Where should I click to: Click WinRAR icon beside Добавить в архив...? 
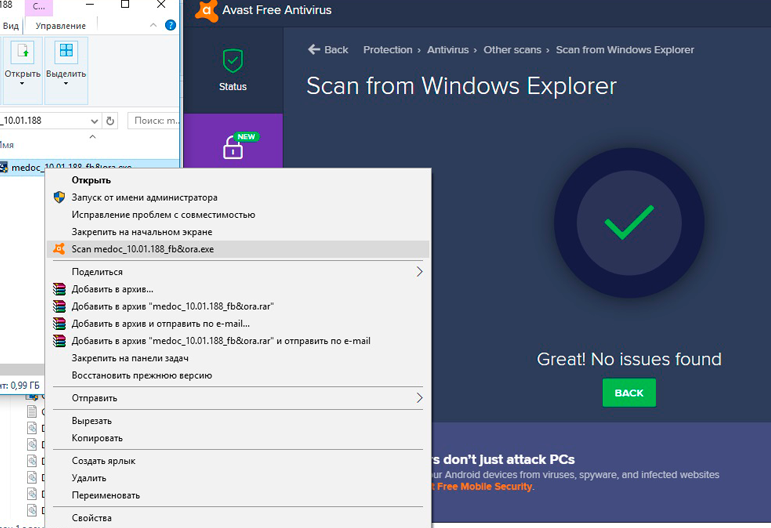pyautogui.click(x=59, y=289)
